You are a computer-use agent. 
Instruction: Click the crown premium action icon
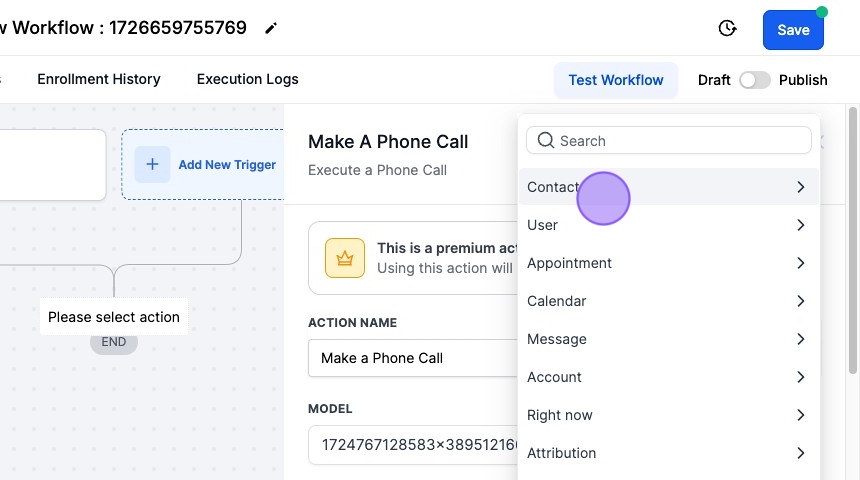pos(345,258)
